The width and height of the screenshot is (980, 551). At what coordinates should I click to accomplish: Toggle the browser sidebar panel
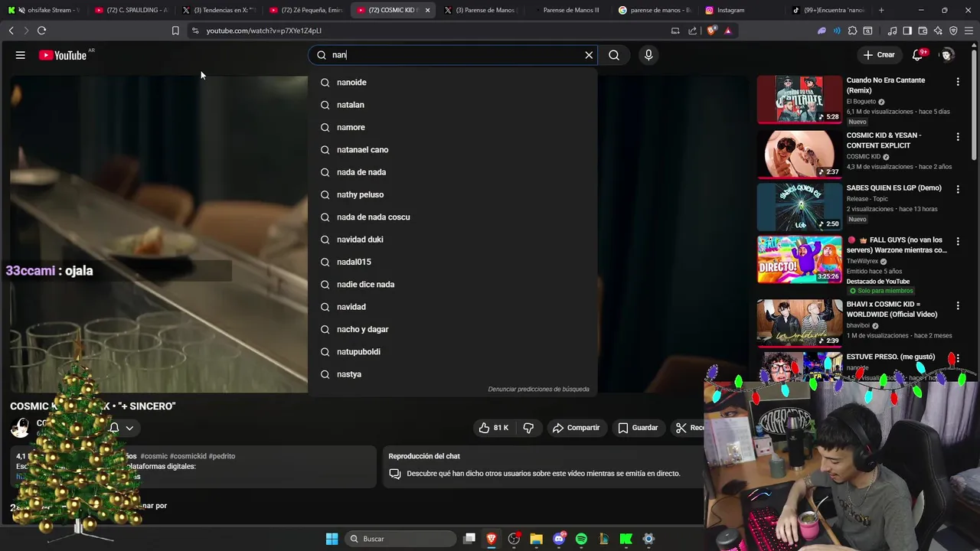click(907, 31)
